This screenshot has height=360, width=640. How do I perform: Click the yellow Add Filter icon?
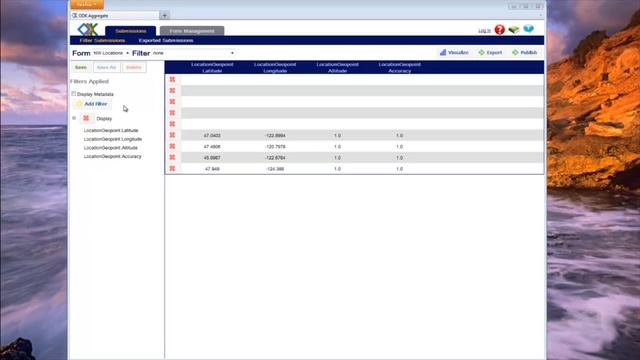pyautogui.click(x=79, y=104)
